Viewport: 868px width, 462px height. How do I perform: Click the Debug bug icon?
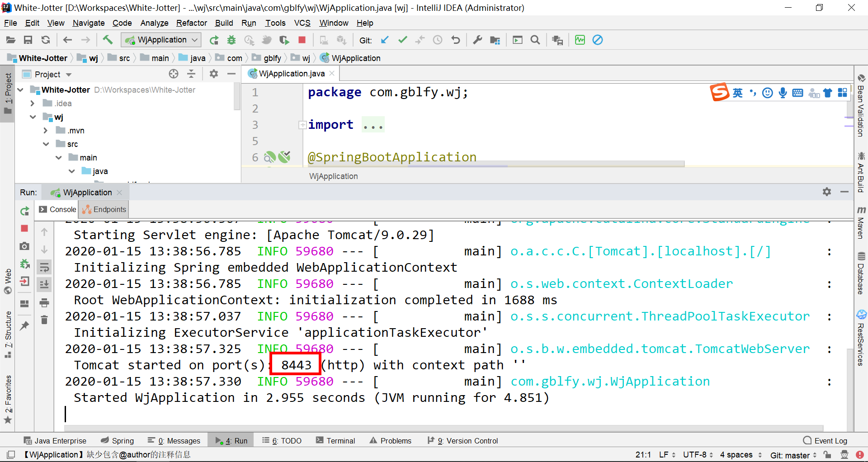pos(231,40)
